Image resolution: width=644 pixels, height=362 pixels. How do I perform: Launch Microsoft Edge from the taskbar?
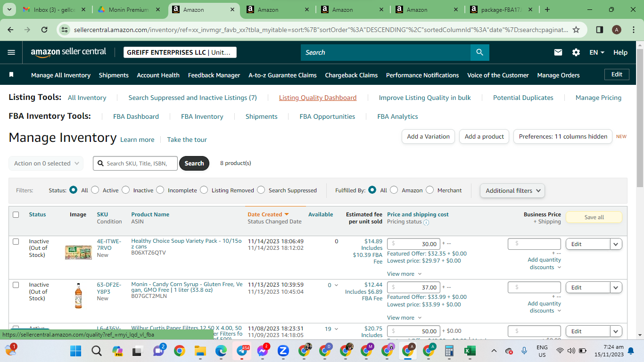tap(221, 351)
